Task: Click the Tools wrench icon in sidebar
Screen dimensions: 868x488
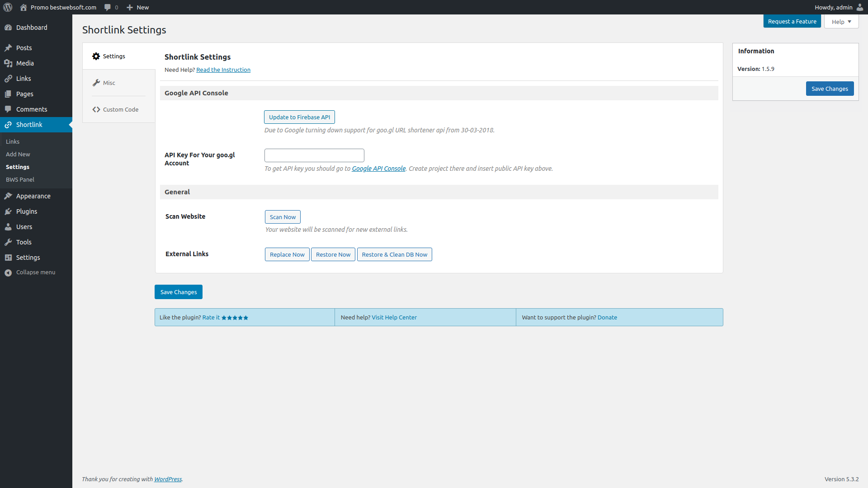Action: 8,242
